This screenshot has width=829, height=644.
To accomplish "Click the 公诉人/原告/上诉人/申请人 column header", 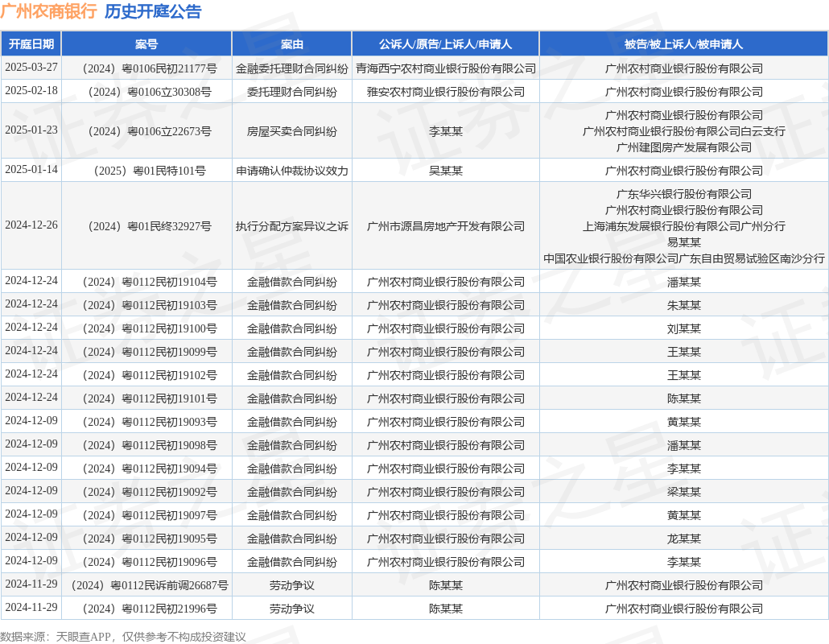I will [446, 44].
